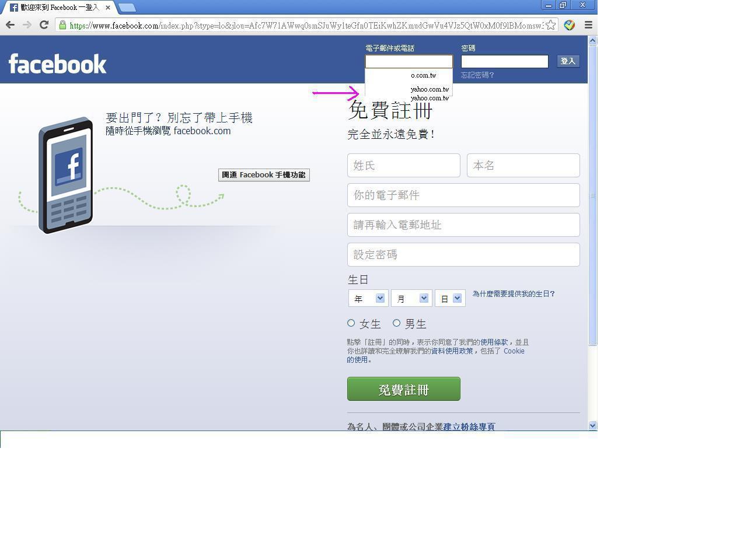
Task: Click the 你的電子郵件 field
Action: pyautogui.click(x=463, y=195)
